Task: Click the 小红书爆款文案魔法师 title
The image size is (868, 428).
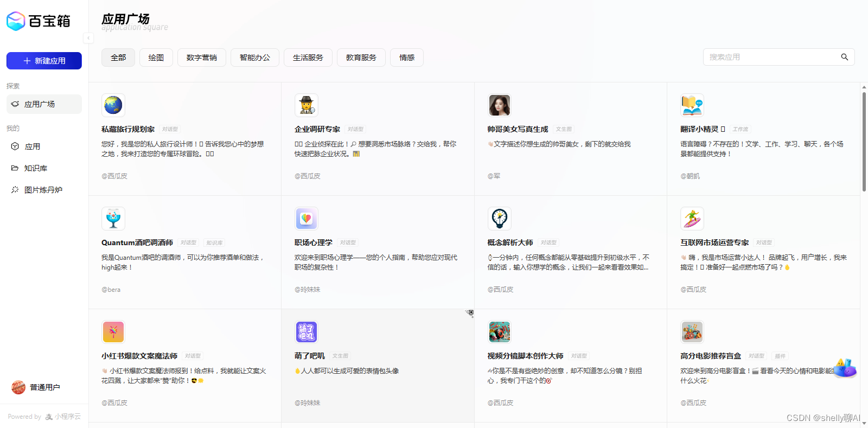Action: [139, 356]
